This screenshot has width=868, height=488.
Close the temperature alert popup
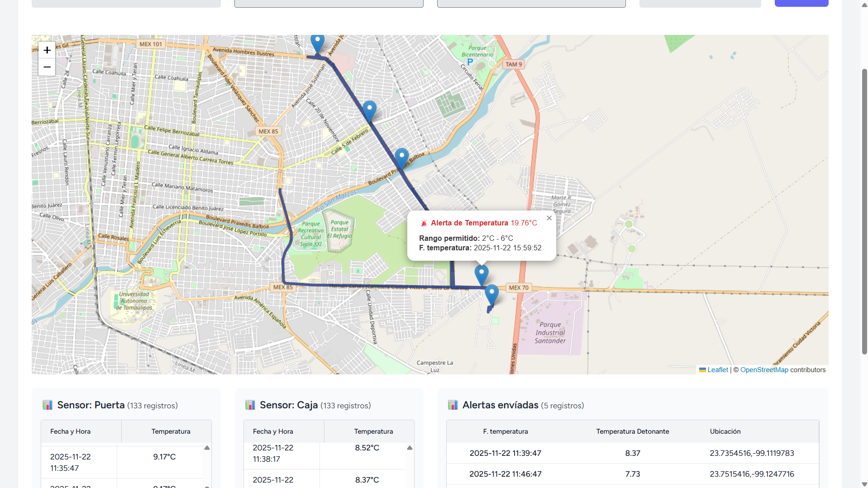coord(549,218)
